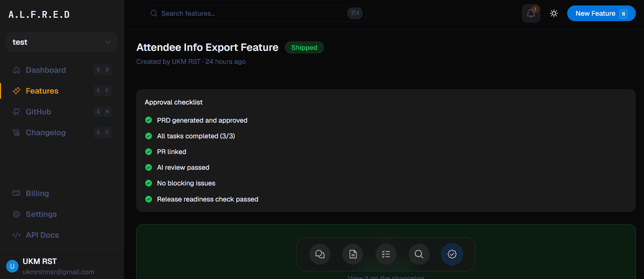Screen dimensions: 644x279
Task: Expand the test workspace dropdown
Action: 62,42
